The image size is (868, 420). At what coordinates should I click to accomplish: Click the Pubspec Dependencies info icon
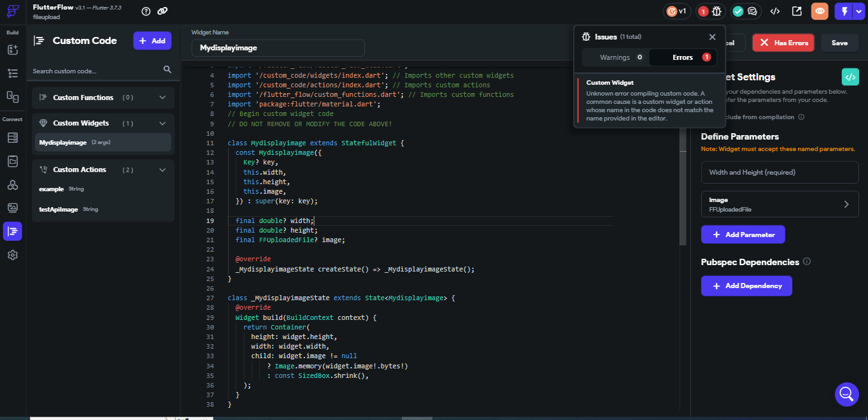coord(807,261)
